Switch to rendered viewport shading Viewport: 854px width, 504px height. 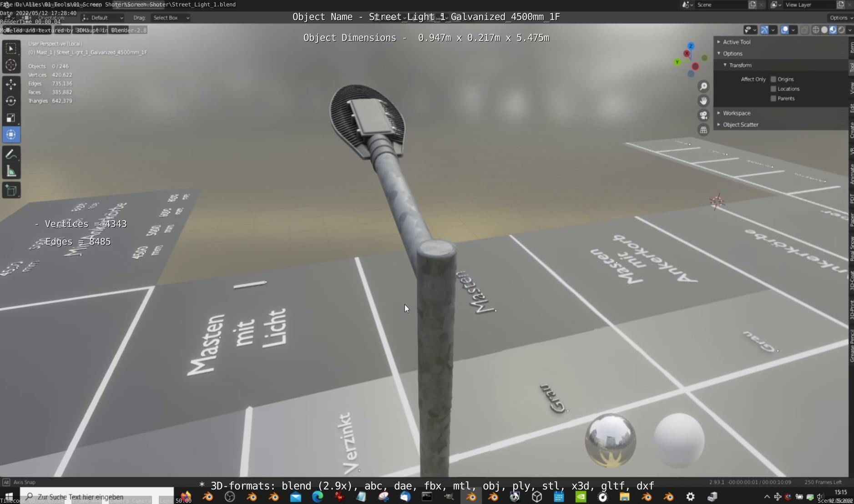pyautogui.click(x=841, y=30)
